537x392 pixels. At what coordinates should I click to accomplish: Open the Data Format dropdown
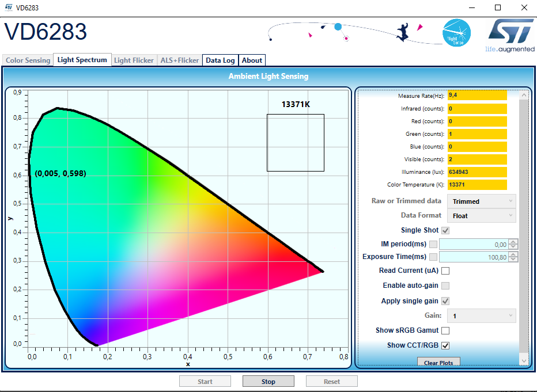(482, 215)
